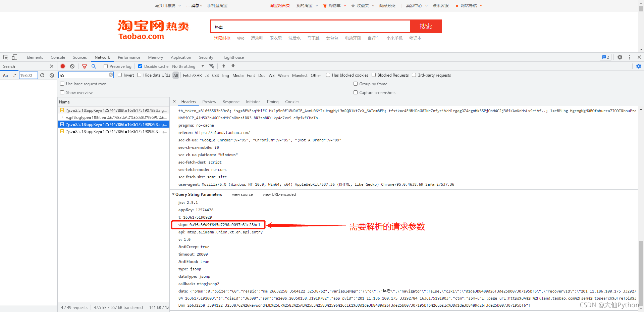Image resolution: width=644 pixels, height=312 pixels.
Task: Show the Timing tab
Action: pos(272,102)
